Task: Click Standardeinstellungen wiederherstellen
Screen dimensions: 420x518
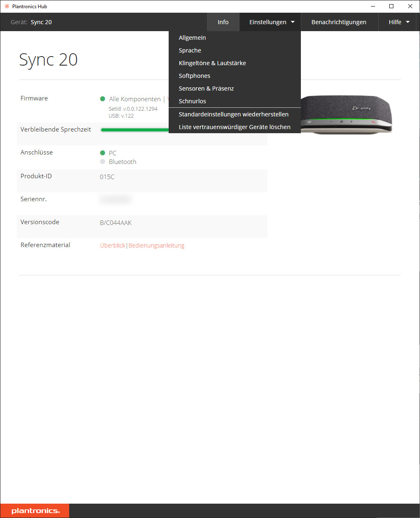Action: [235, 114]
